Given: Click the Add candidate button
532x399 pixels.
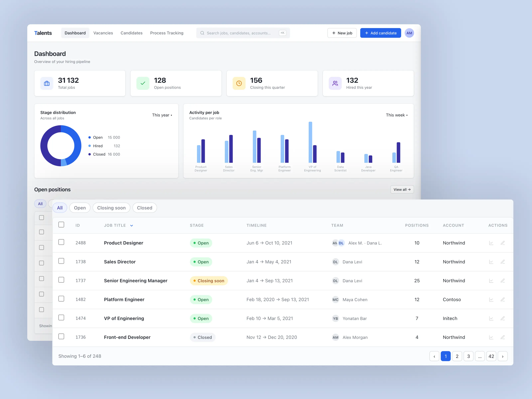Looking at the screenshot, I should [381, 33].
